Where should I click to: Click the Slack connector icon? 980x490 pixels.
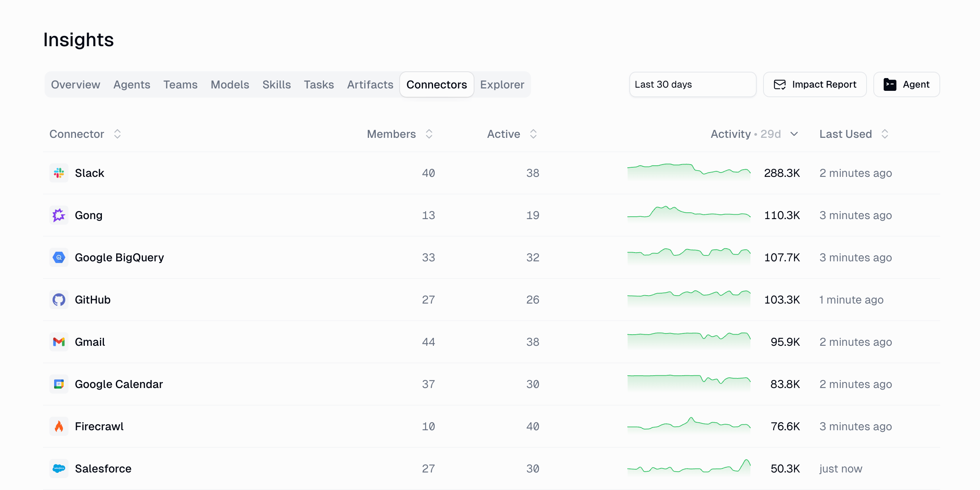(x=59, y=173)
